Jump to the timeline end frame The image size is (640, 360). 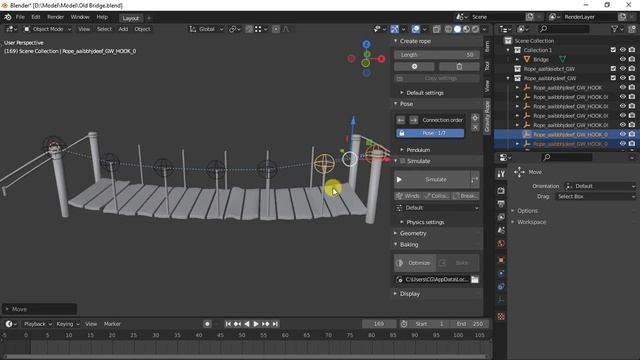276,324
